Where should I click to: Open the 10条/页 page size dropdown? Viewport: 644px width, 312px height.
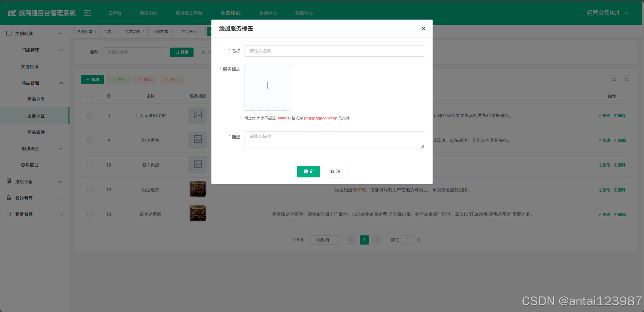tap(325, 240)
